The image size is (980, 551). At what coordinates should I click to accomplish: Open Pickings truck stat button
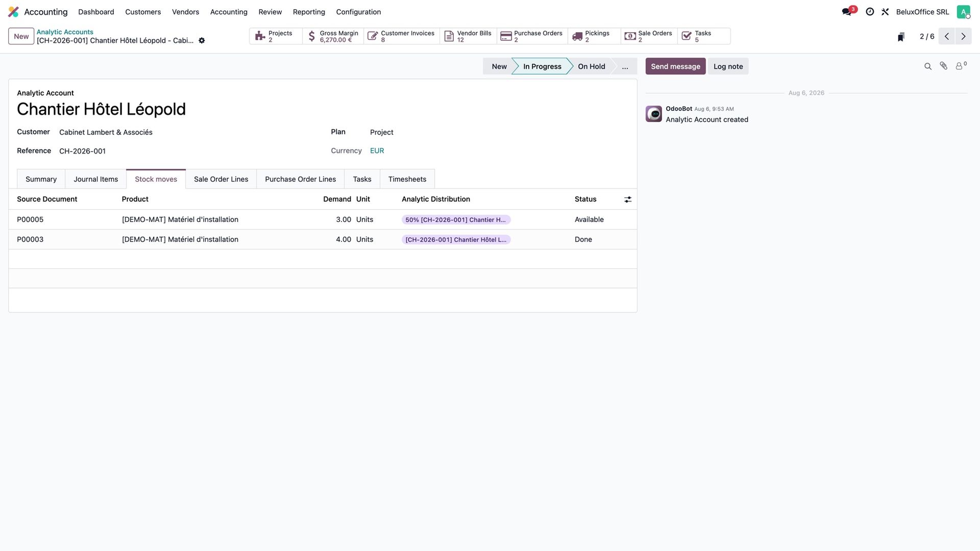[x=594, y=36]
